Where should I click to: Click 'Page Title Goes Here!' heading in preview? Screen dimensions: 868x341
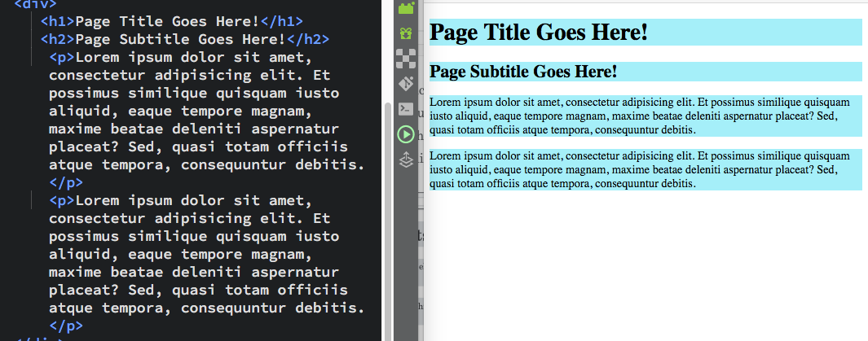(539, 33)
